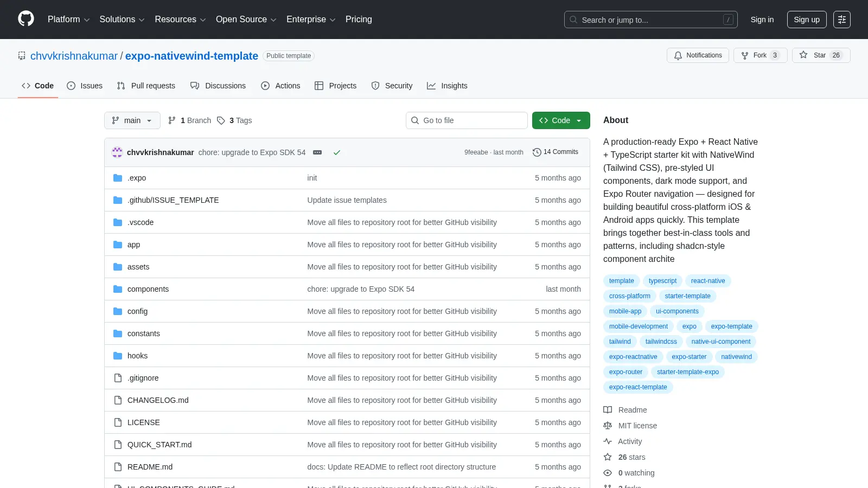
Task: View the 3 Tags list
Action: (x=234, y=120)
